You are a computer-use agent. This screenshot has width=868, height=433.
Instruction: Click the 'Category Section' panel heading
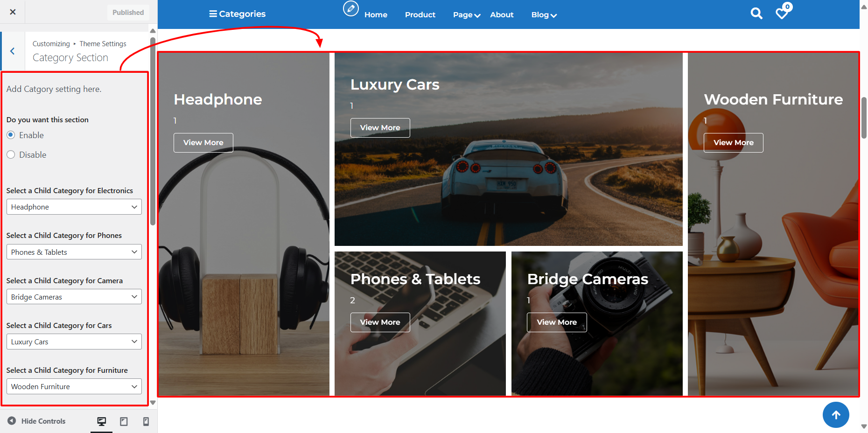[70, 58]
